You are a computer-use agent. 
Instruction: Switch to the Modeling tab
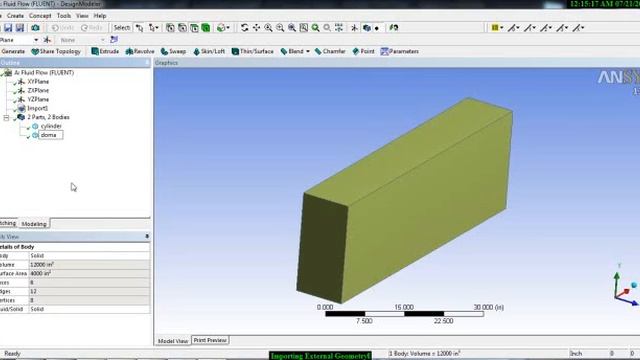coord(33,224)
